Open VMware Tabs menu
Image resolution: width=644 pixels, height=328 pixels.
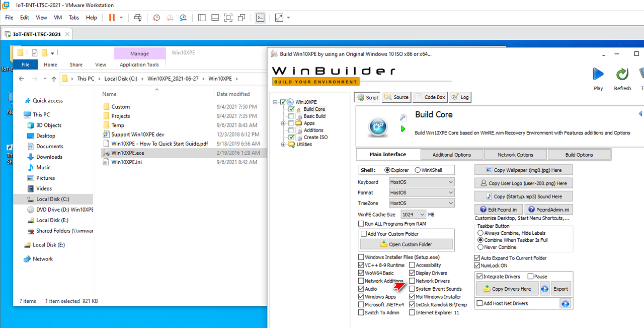(74, 17)
